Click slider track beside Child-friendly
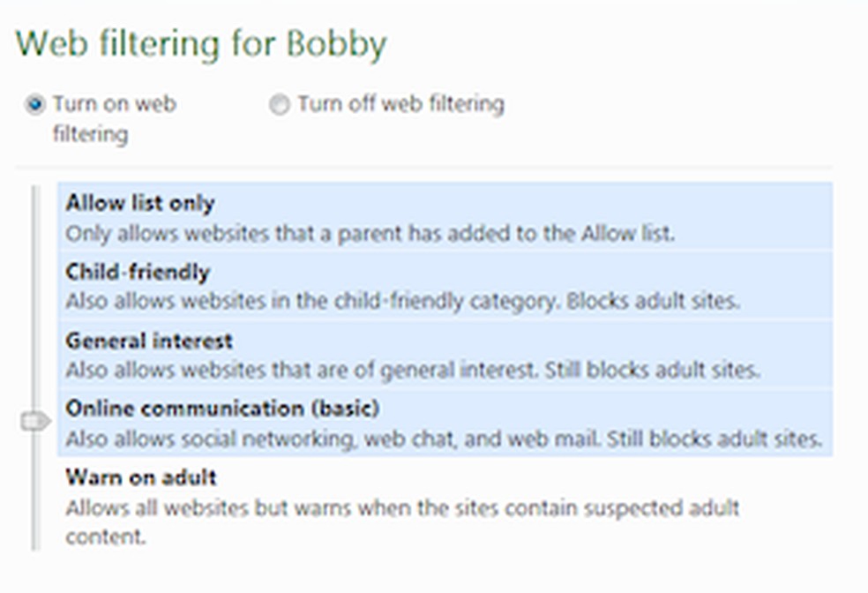The height and width of the screenshot is (593, 868). coord(35,285)
